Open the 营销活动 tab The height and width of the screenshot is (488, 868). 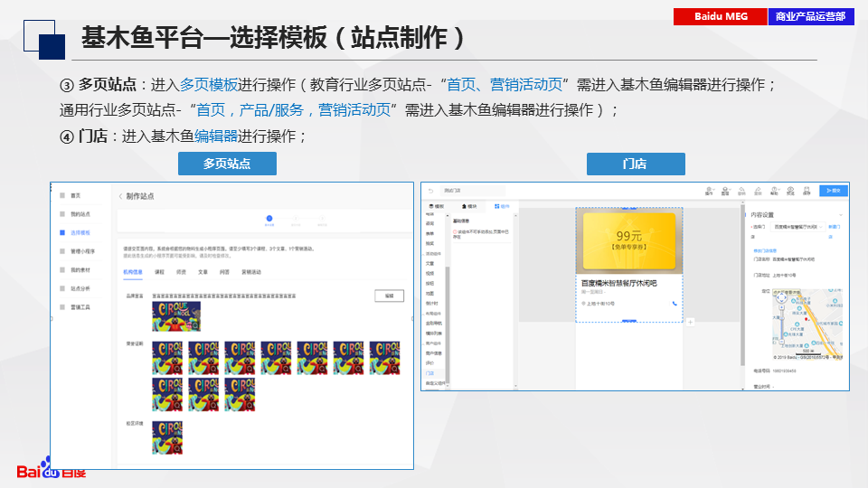[x=251, y=272]
